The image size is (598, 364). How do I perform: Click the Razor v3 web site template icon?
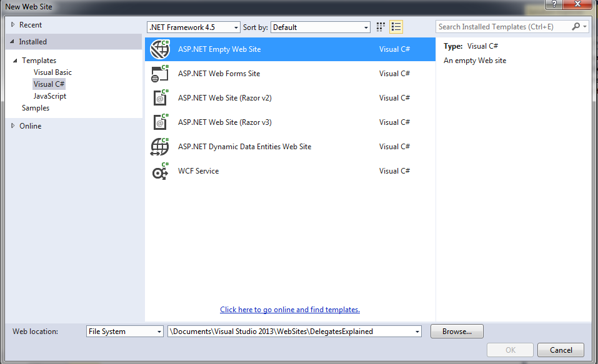pos(161,122)
